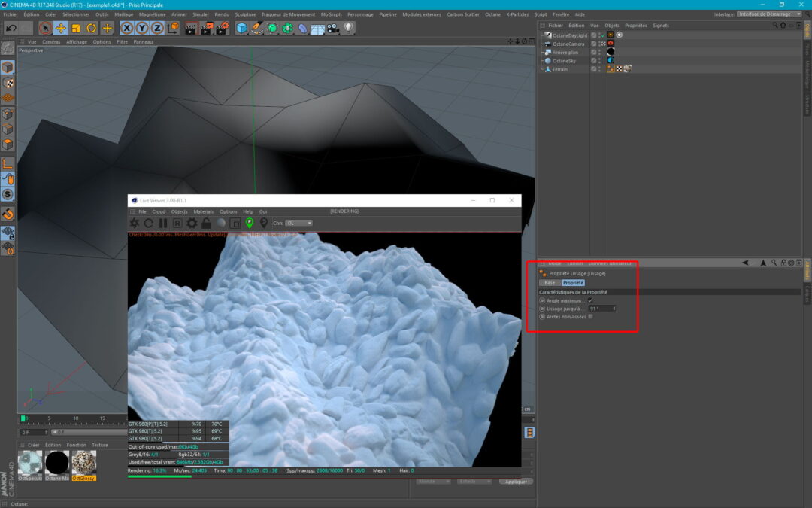Select the OctGlossy material thumbnail
Image resolution: width=812 pixels, height=508 pixels.
[83, 462]
